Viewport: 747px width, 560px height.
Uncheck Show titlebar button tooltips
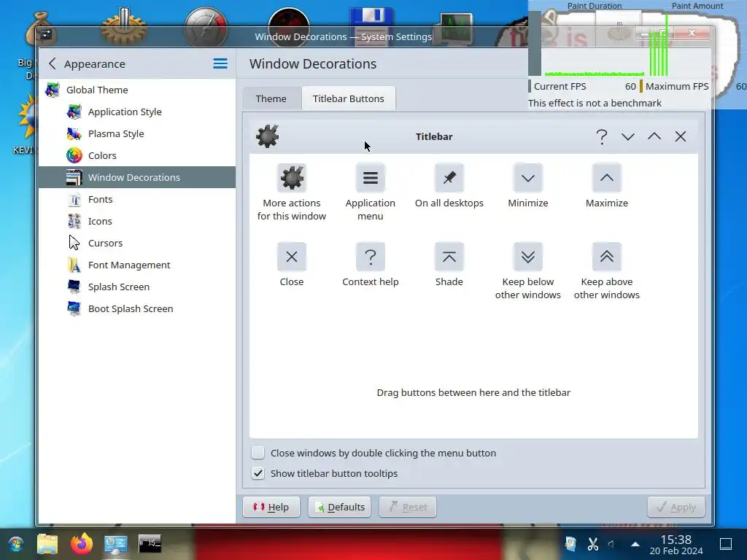(258, 473)
